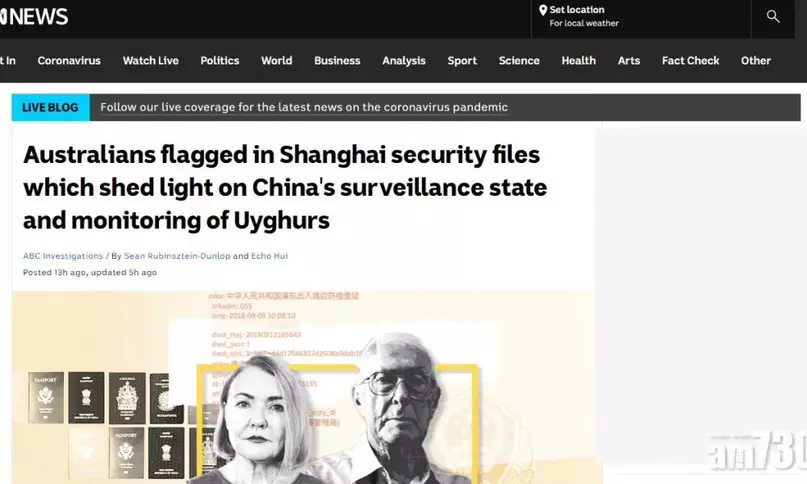Go to the ABC News logo homepage
807x484 pixels.
[34, 17]
